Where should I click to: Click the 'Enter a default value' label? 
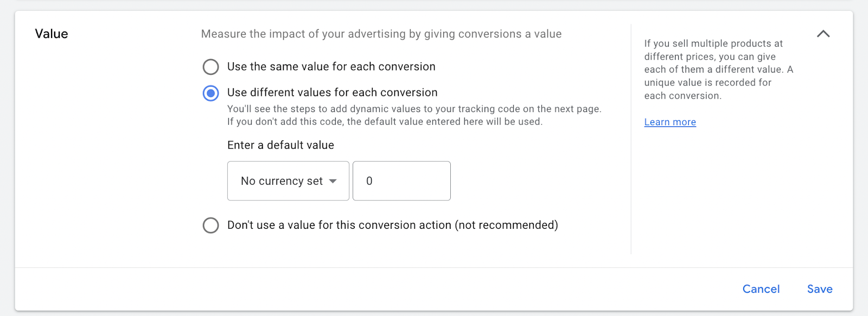click(x=280, y=145)
